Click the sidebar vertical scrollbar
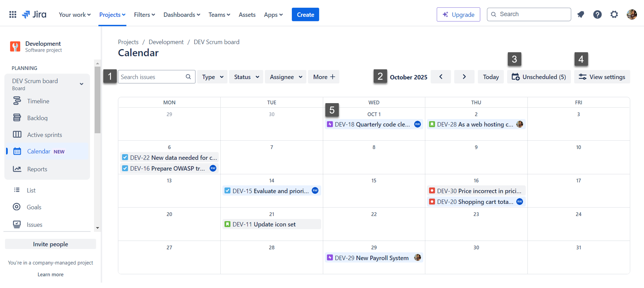The width and height of the screenshot is (644, 288). [x=98, y=100]
